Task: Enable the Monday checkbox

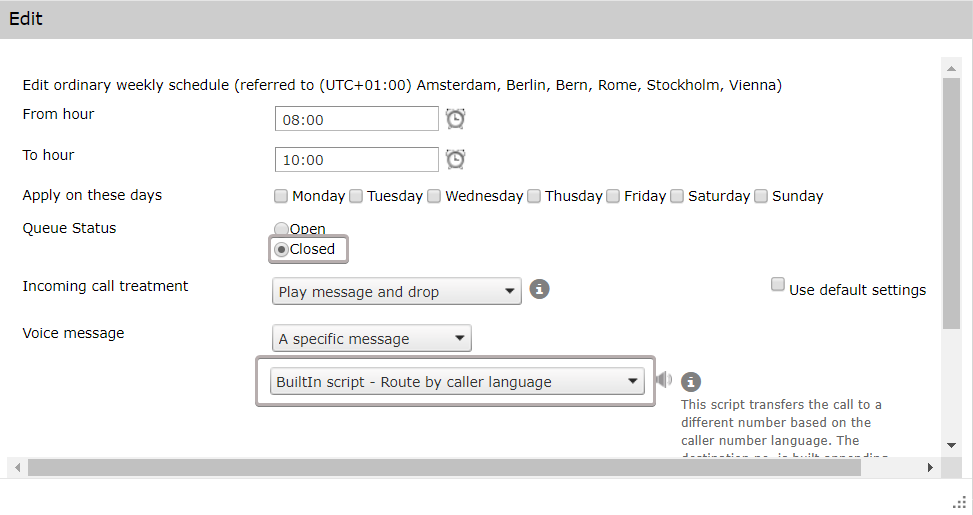Action: 281,196
